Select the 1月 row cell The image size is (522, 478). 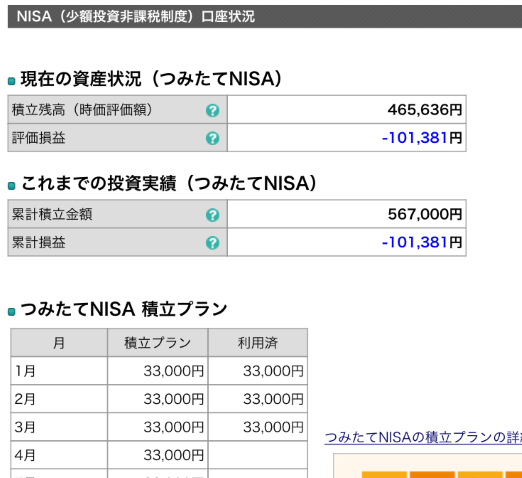point(59,371)
